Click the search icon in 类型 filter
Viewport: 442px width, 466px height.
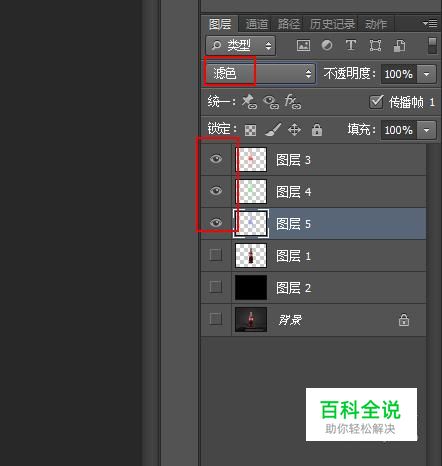[216, 45]
